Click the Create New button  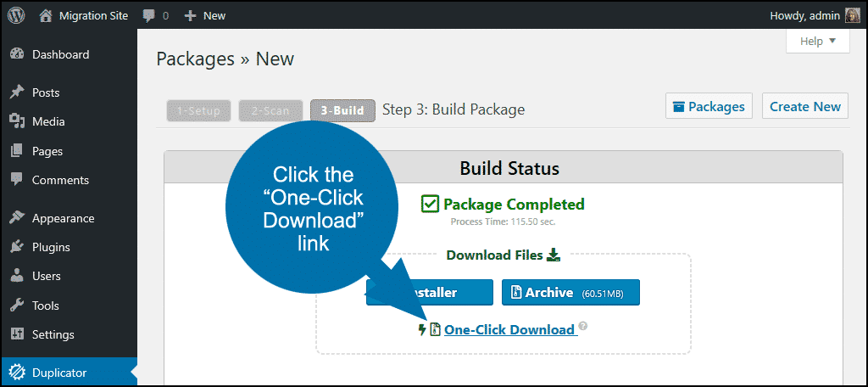tap(805, 106)
